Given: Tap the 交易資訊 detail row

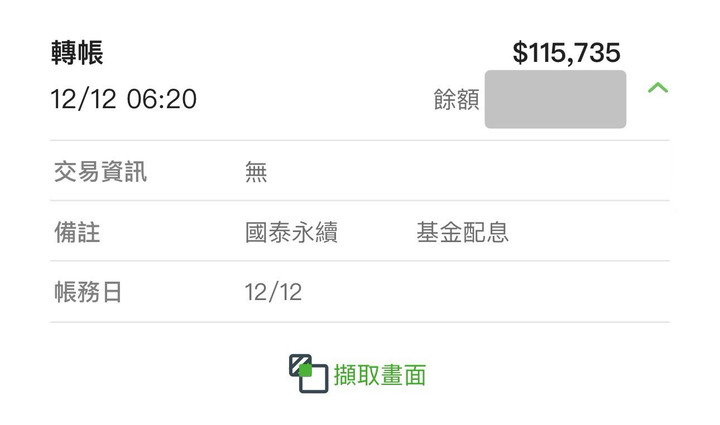Looking at the screenshot, I should point(360,171).
